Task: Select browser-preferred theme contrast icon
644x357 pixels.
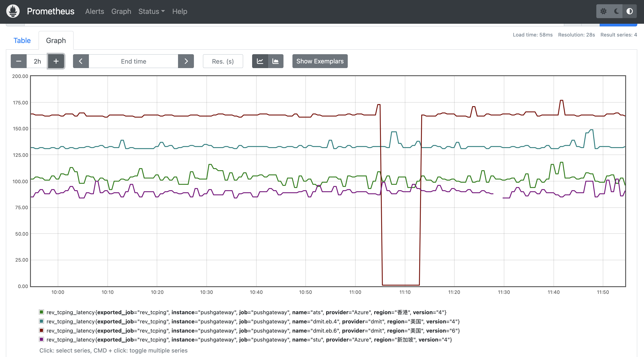Action: [629, 11]
